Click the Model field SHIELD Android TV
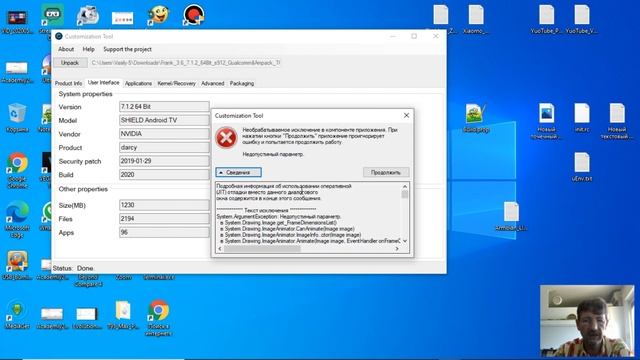This screenshot has width=640, height=360. (164, 120)
